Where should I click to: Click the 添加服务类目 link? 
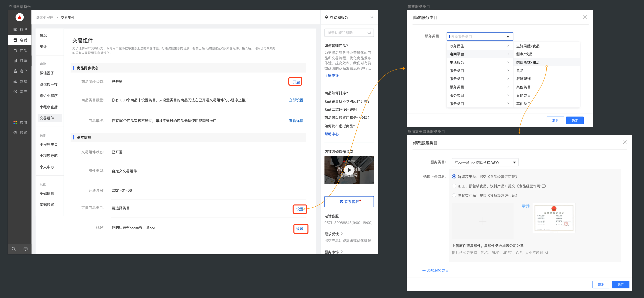coord(435,270)
